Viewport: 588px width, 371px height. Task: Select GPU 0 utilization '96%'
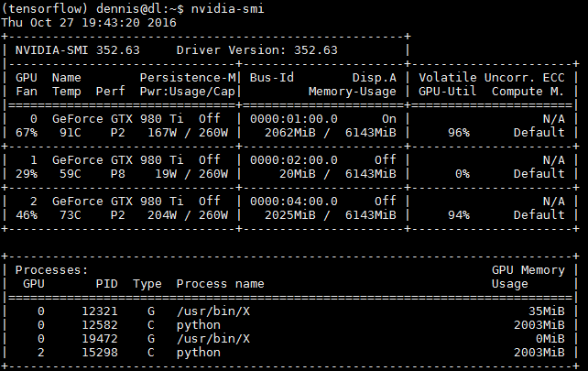[x=459, y=133]
